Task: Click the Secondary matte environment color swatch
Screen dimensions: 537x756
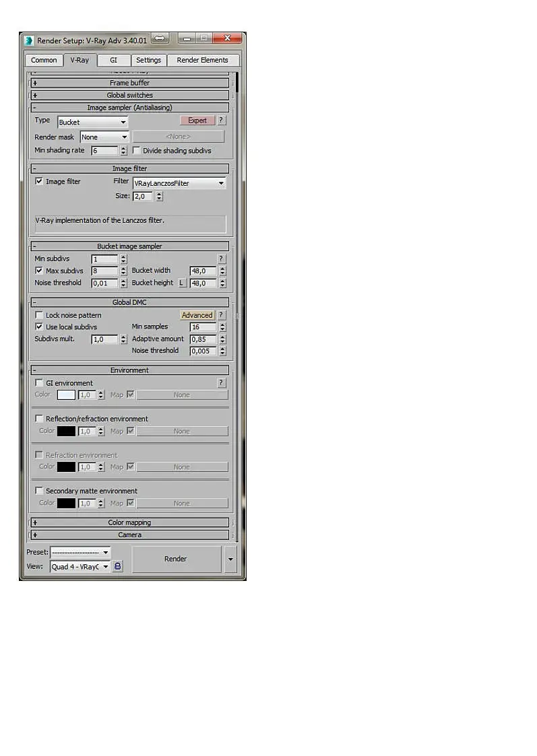Action: coord(66,504)
